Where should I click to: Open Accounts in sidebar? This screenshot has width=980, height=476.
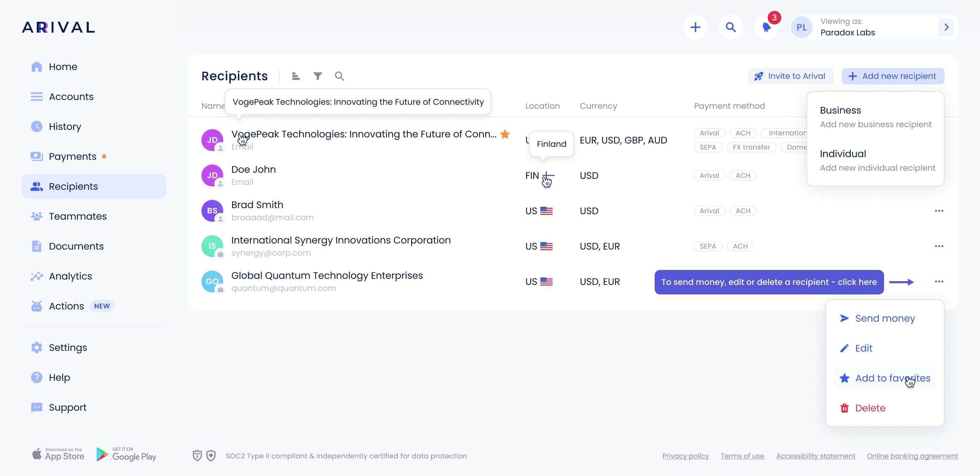(94, 97)
